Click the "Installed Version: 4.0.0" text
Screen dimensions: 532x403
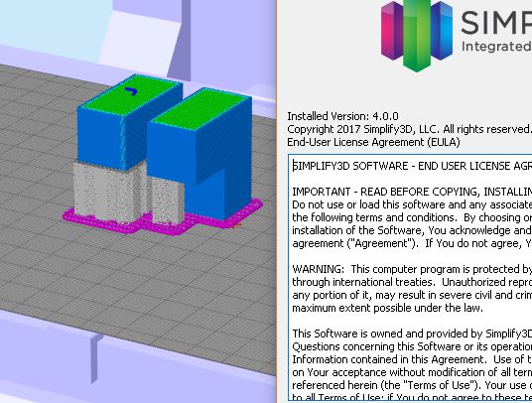click(x=342, y=116)
